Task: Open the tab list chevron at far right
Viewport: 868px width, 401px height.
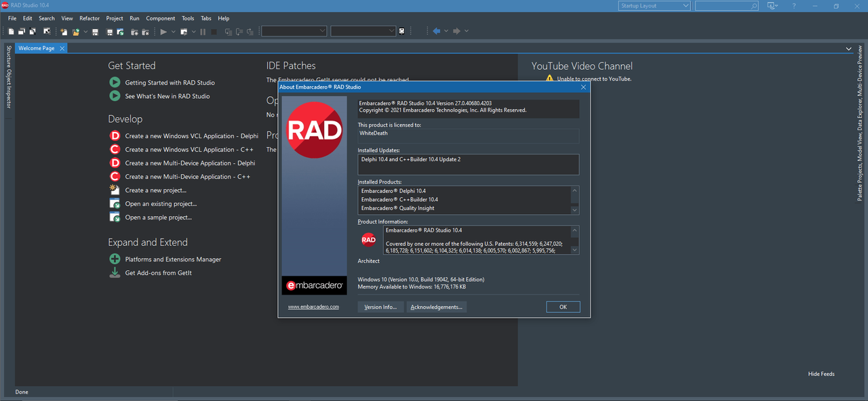Action: pyautogui.click(x=849, y=49)
